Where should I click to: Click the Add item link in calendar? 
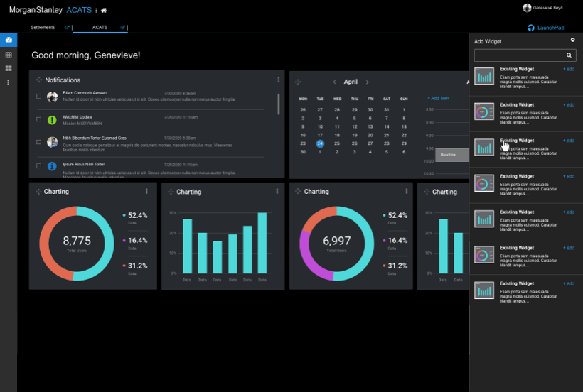(x=438, y=98)
